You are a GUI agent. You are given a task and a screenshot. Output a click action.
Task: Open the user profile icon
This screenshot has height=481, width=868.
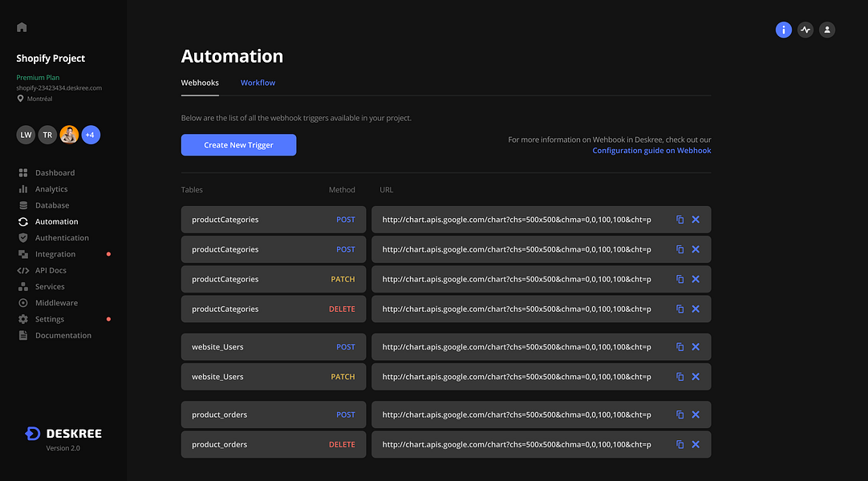pos(827,30)
